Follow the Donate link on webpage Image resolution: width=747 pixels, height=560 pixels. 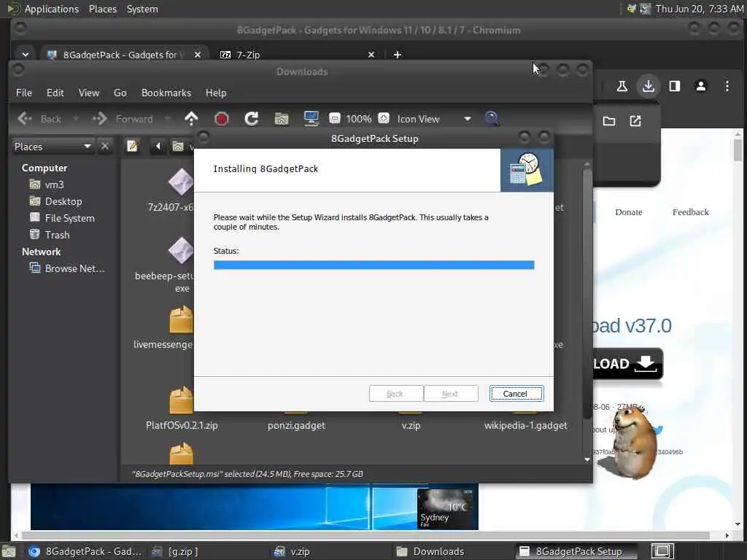pos(628,212)
